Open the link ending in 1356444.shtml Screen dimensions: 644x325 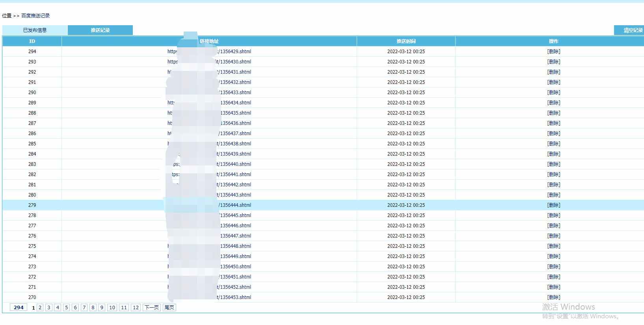coord(209,205)
